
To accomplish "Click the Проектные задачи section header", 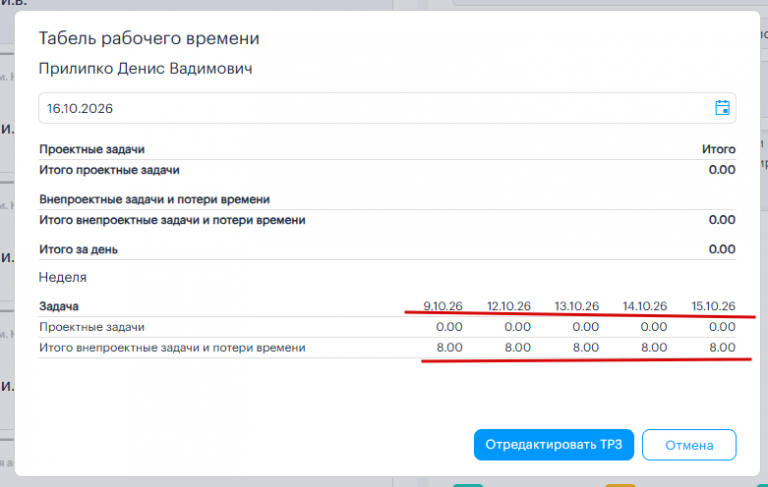I will tap(92, 149).
